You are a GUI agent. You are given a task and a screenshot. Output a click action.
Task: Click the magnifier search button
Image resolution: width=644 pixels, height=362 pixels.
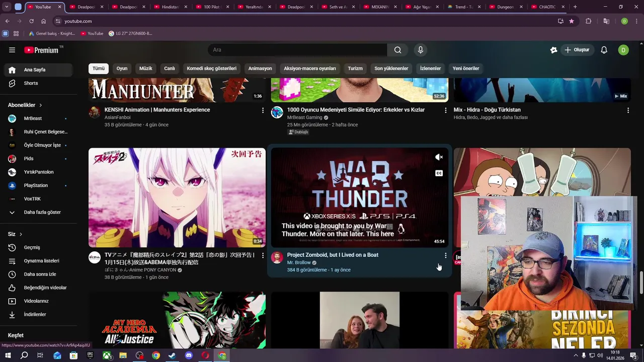(397, 50)
